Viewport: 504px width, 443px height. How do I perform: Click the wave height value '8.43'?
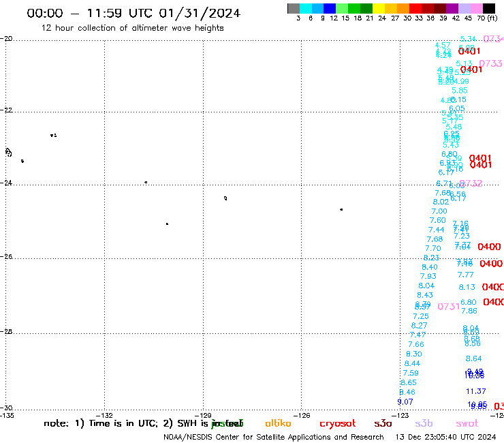click(x=425, y=295)
